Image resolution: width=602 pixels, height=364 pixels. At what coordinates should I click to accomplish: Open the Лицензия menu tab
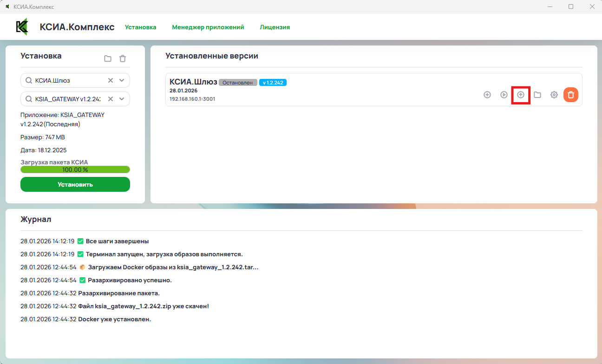(275, 27)
